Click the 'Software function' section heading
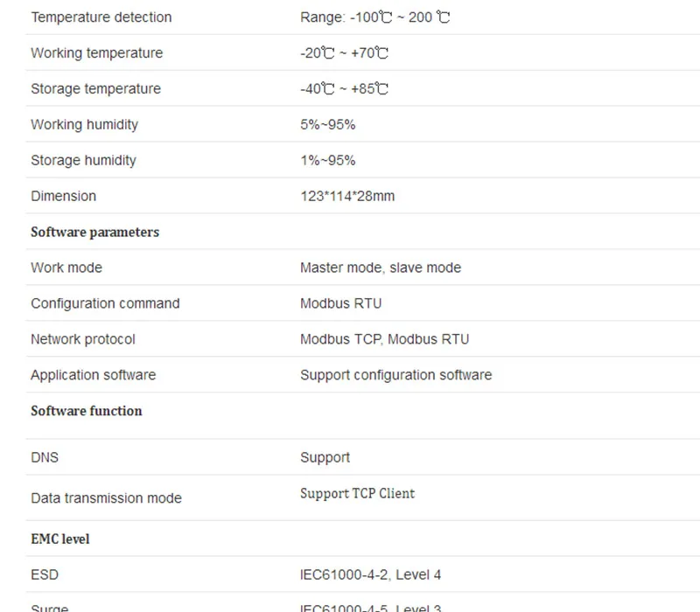The image size is (700, 612). point(87,411)
